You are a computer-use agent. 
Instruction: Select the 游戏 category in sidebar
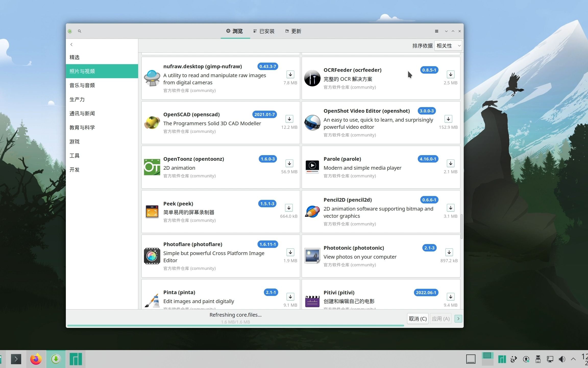pyautogui.click(x=75, y=141)
